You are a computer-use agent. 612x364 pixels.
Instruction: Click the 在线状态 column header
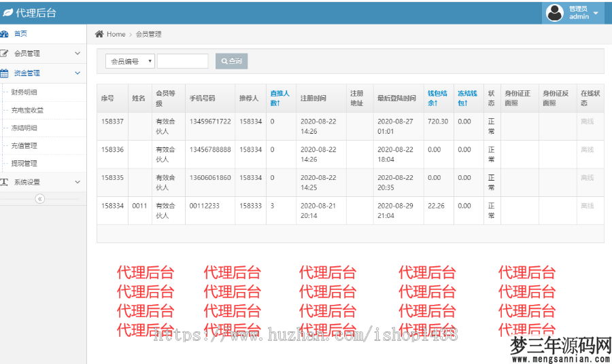tap(590, 98)
